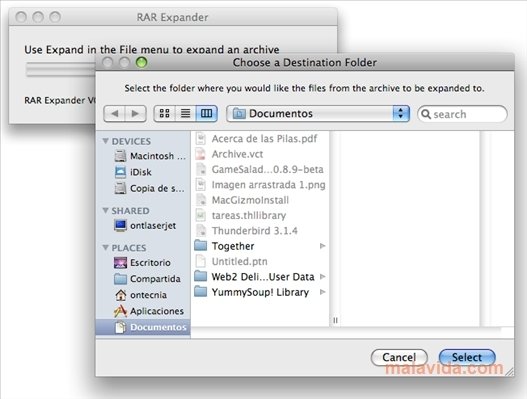Select ontlaserjet computer icon
The width and height of the screenshot is (527, 399).
point(120,225)
